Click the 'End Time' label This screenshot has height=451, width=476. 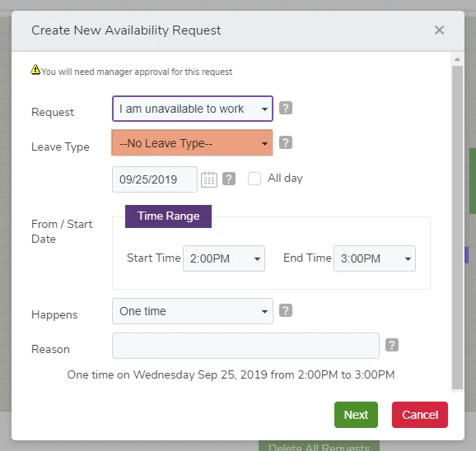point(307,258)
